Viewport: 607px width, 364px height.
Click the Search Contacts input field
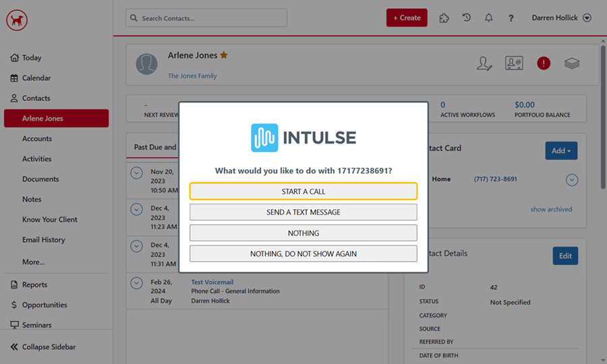(206, 18)
